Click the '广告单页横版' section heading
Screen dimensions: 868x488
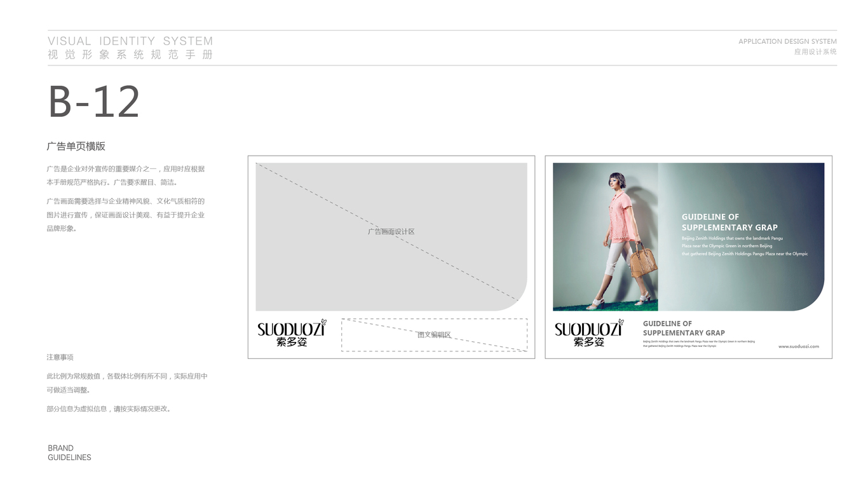coord(76,146)
